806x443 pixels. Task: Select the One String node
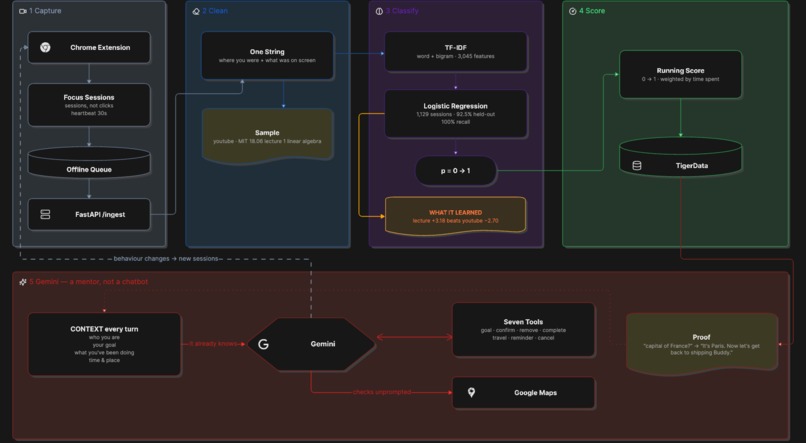[x=267, y=56]
